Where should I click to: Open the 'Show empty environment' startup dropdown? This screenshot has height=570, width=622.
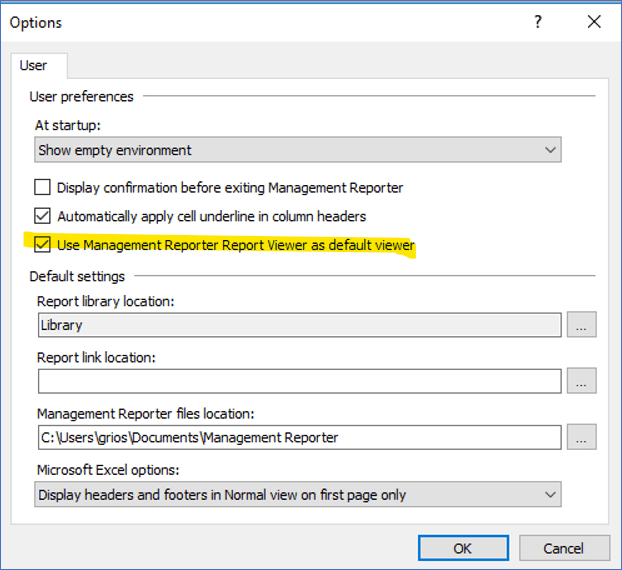[296, 150]
